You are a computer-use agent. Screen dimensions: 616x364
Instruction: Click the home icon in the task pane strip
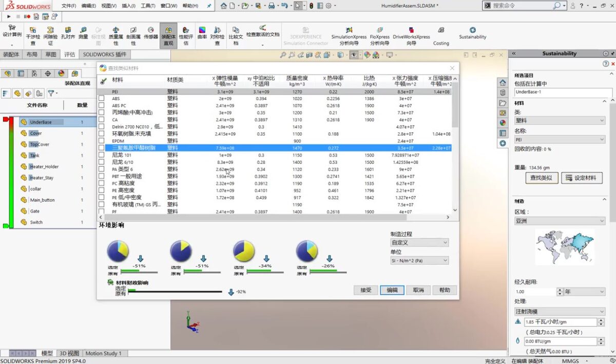[x=503, y=83]
